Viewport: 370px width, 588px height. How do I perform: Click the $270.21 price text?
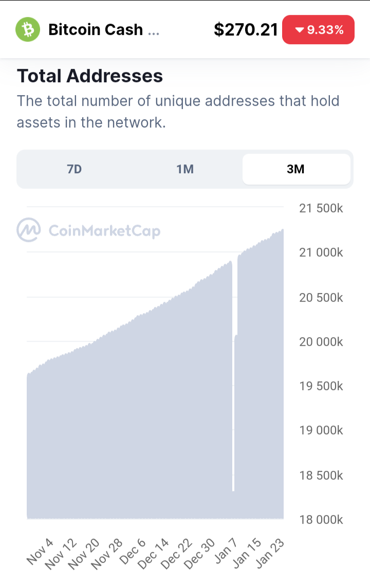[x=246, y=30]
